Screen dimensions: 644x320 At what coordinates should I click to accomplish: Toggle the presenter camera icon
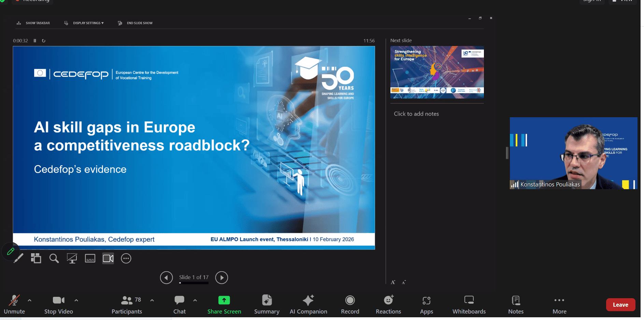[x=108, y=258]
